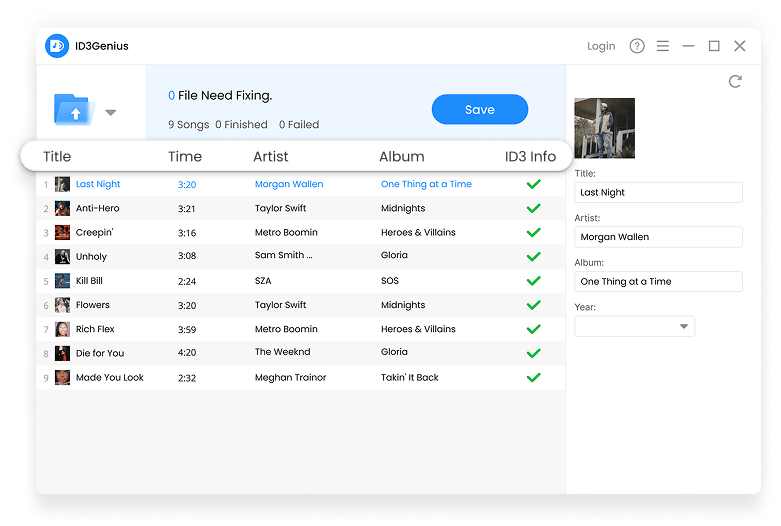781x526 pixels.
Task: Click Die for You cover thumbnail
Action: pyautogui.click(x=62, y=353)
